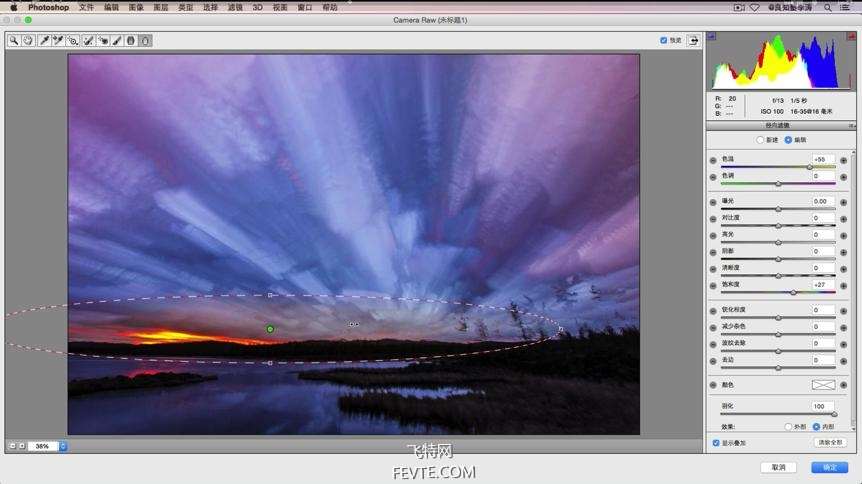Select the Radial Filter tool

[145, 41]
